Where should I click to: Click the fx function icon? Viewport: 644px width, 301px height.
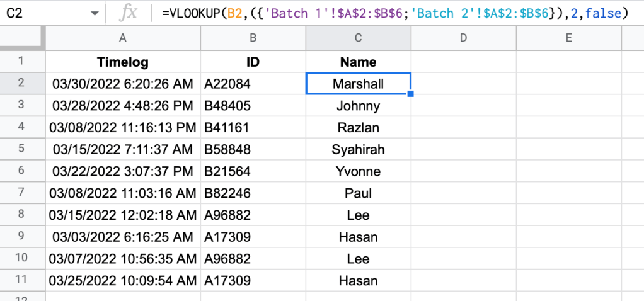tap(128, 13)
